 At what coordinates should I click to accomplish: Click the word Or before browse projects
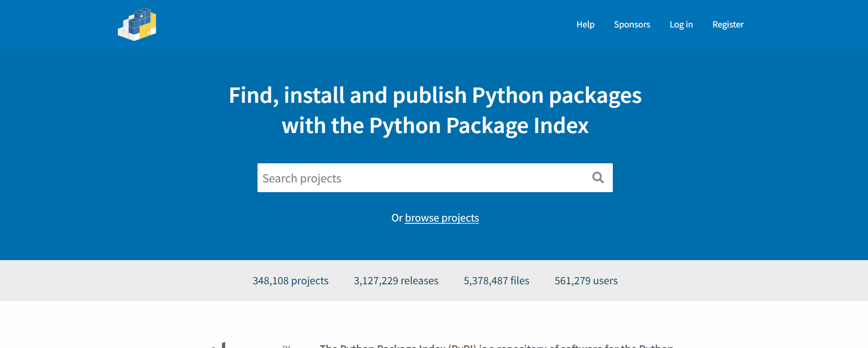click(397, 218)
